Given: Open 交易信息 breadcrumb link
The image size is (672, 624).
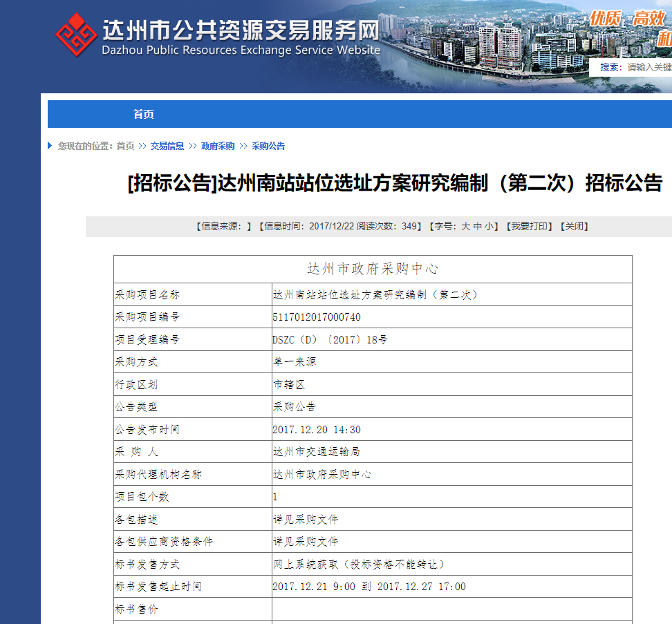Looking at the screenshot, I should tap(167, 146).
